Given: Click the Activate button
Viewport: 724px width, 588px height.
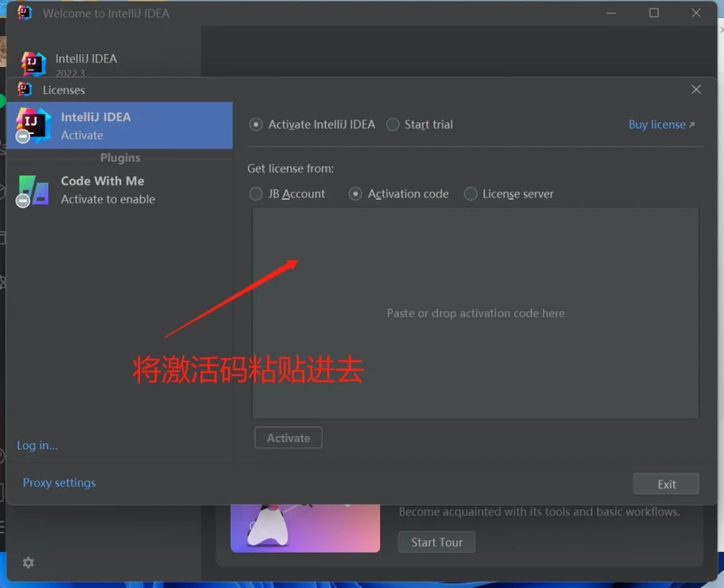Looking at the screenshot, I should click(x=288, y=438).
